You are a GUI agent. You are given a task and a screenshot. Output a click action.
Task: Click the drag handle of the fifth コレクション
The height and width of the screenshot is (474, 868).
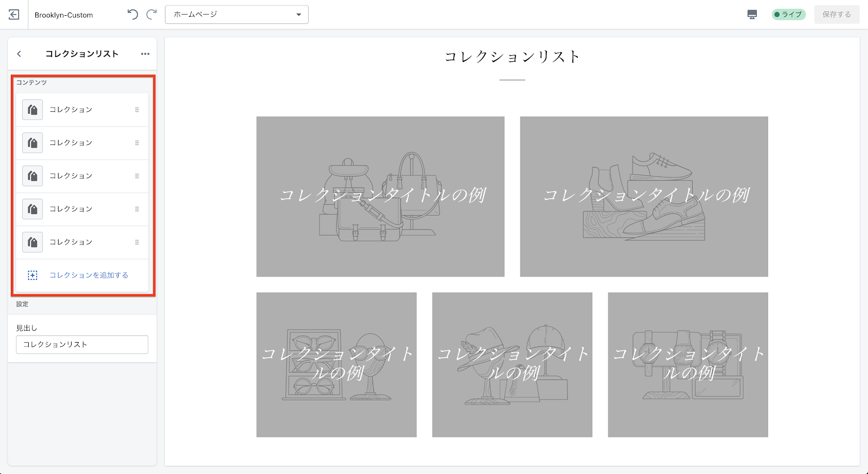click(137, 242)
